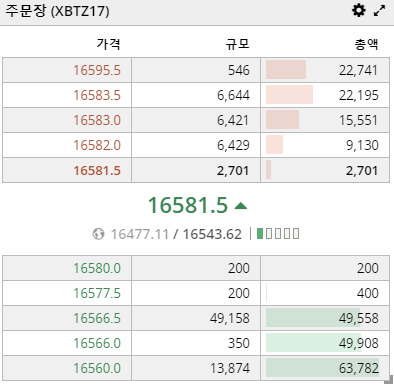Select ask price 16583.0
Viewport: 394px width, 385px height.
click(97, 120)
